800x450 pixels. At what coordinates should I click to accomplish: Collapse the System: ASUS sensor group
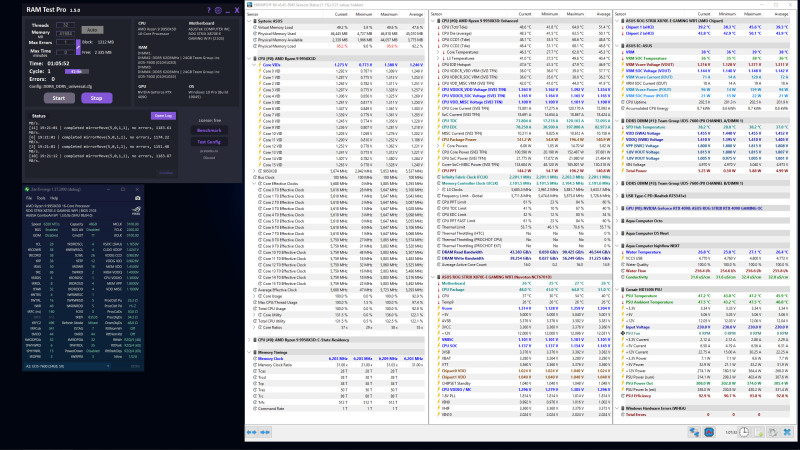tap(249, 21)
